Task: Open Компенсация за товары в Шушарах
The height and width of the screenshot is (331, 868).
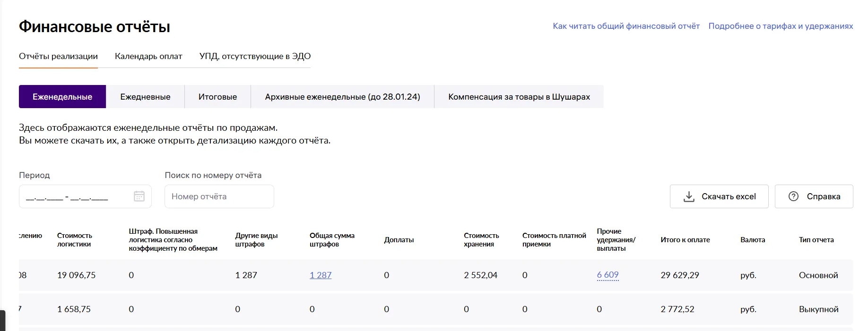Action: click(x=519, y=97)
